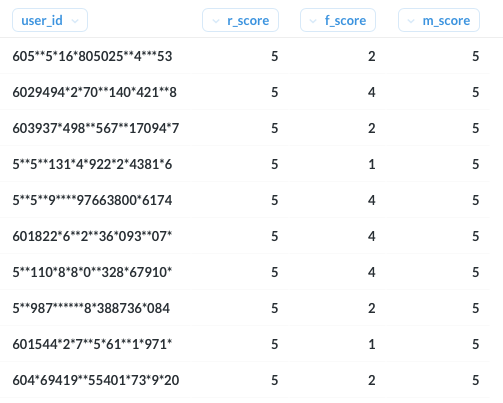The height and width of the screenshot is (403, 503).
Task: Open the r_score column header menu
Action: [x=240, y=20]
